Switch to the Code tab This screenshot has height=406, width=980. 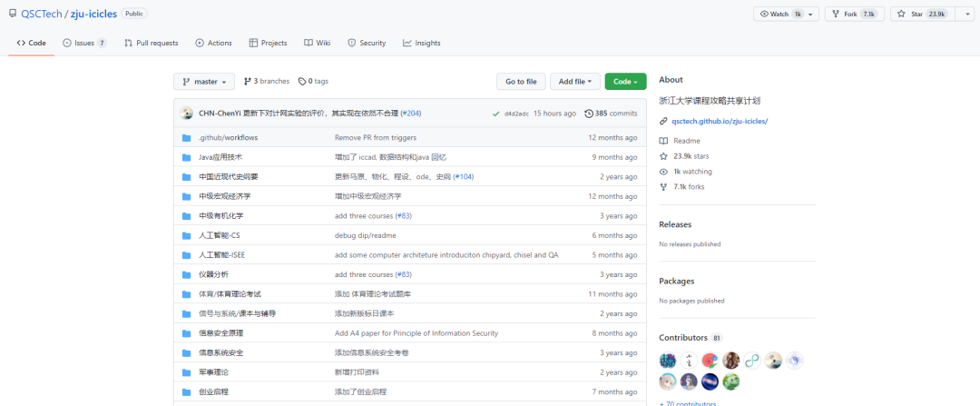click(x=31, y=44)
